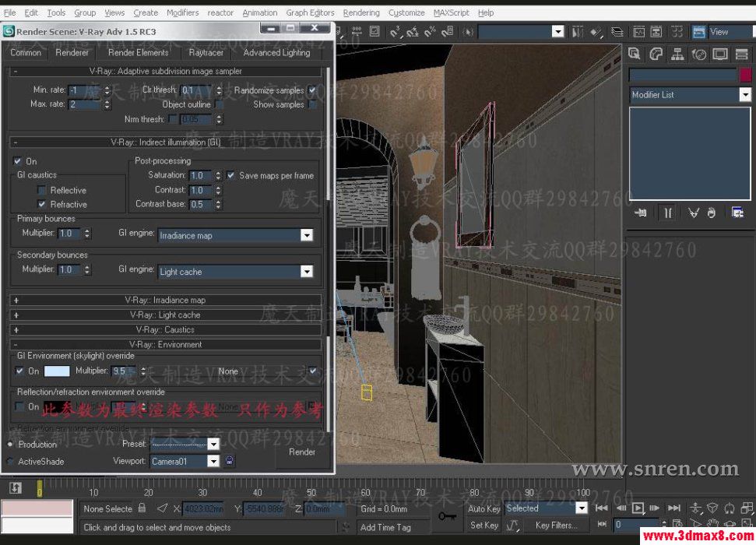Open the Hierarchy command panel icon

point(677,53)
